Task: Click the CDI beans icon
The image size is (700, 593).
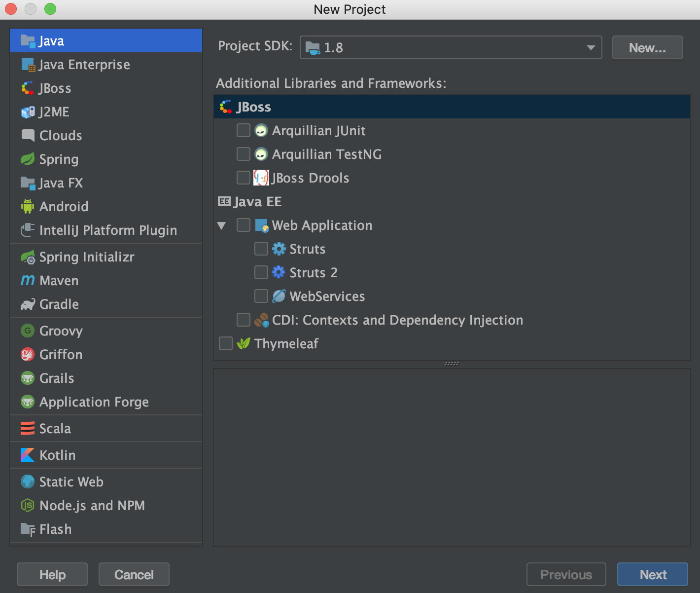Action: [x=262, y=320]
